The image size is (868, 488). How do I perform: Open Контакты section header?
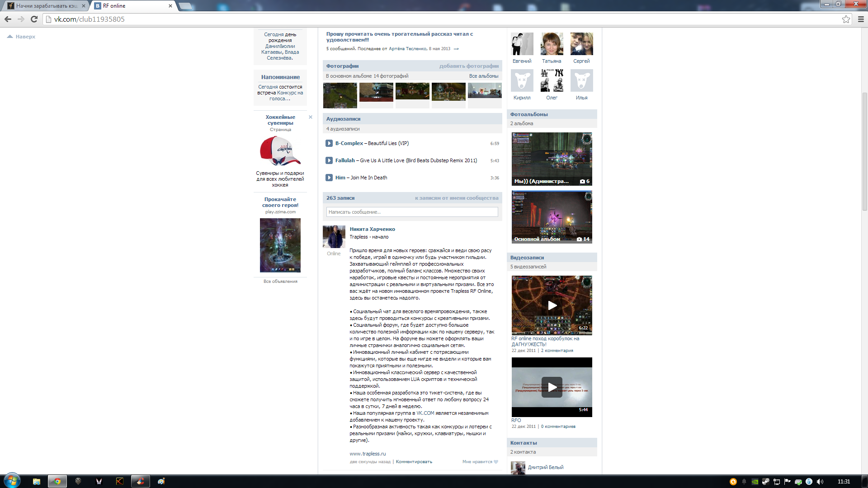click(x=524, y=443)
